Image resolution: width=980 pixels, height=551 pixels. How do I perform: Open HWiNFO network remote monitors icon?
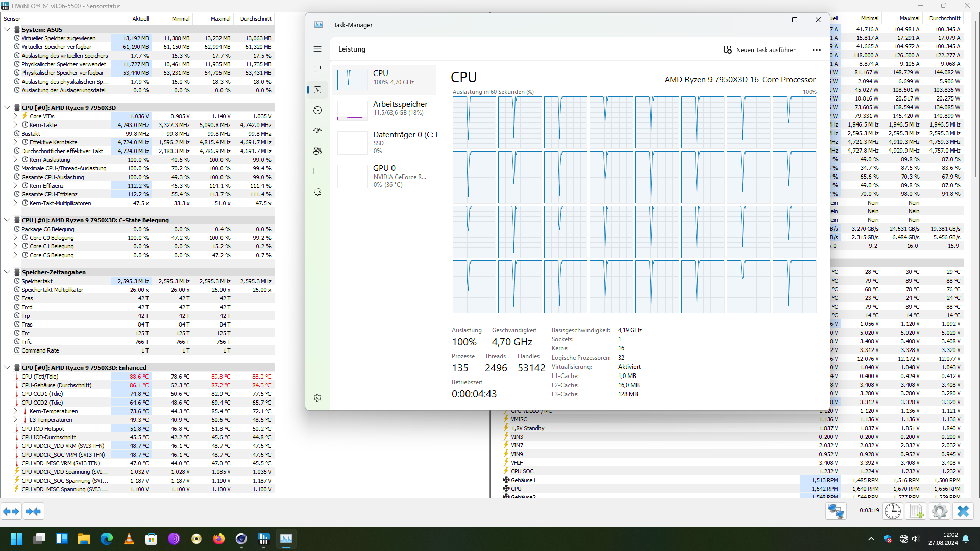coord(836,511)
